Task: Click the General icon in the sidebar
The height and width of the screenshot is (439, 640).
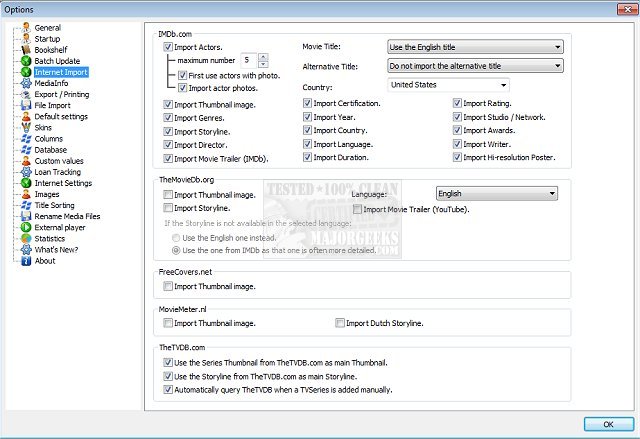Action: tap(26, 28)
